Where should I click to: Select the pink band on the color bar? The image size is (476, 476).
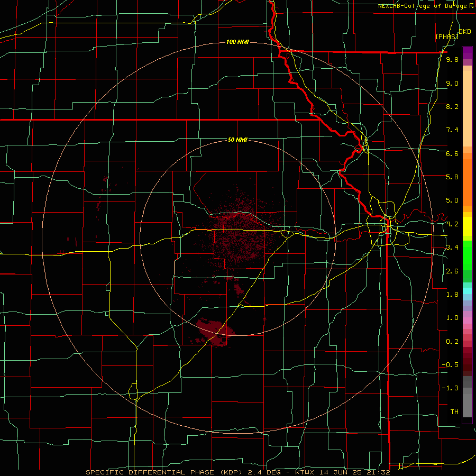[467, 321]
